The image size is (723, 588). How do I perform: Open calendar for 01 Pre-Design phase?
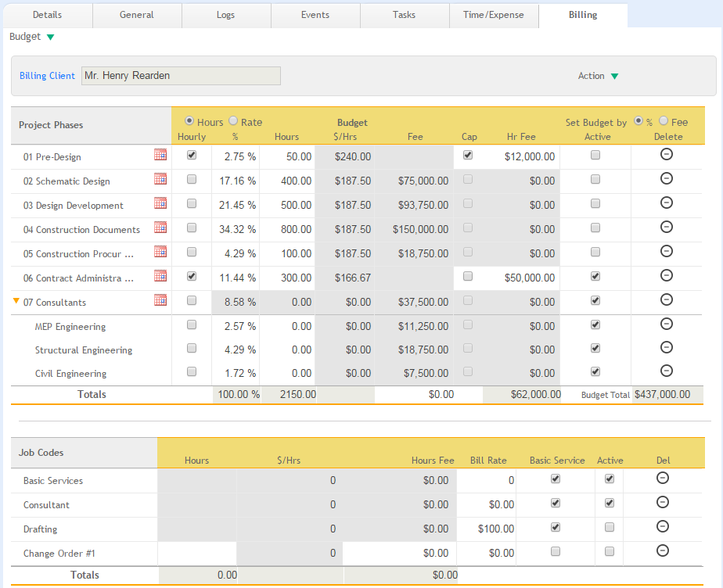coord(160,154)
